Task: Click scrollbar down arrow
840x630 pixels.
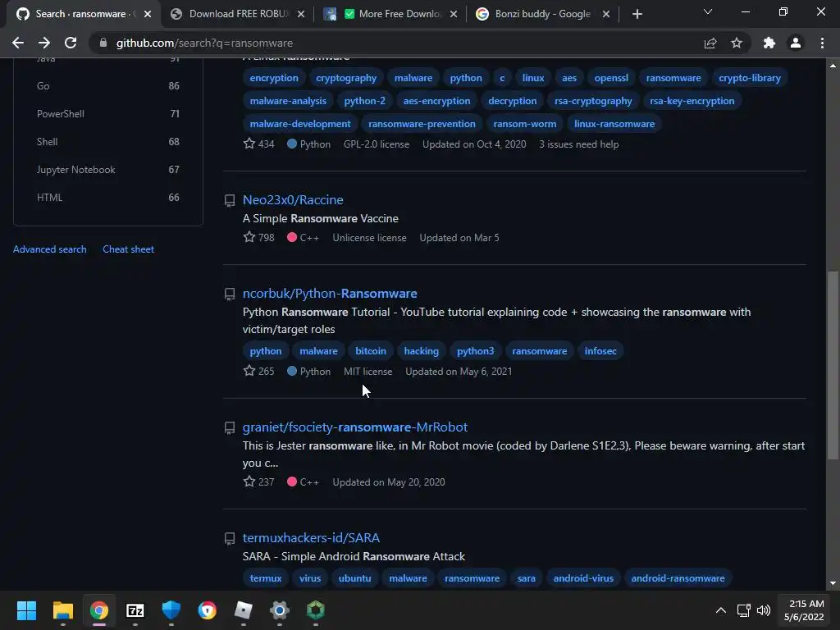Action: point(833,583)
